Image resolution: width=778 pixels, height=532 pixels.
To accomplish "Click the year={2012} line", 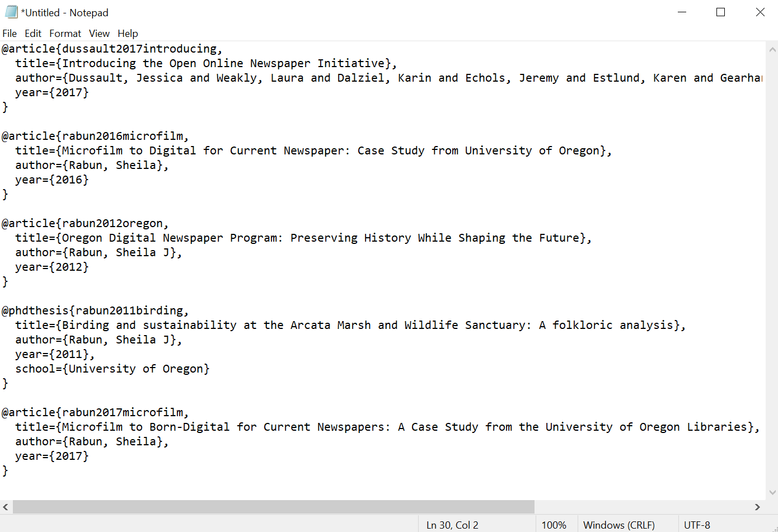I will coord(52,267).
